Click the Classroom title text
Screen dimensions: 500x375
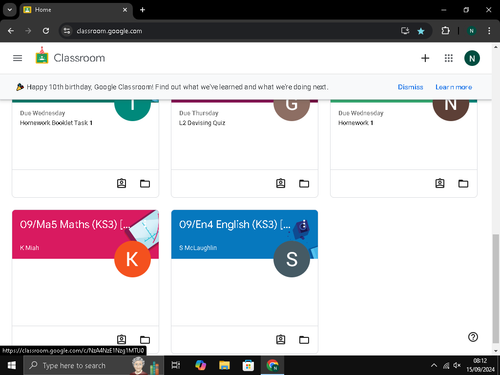pos(79,58)
